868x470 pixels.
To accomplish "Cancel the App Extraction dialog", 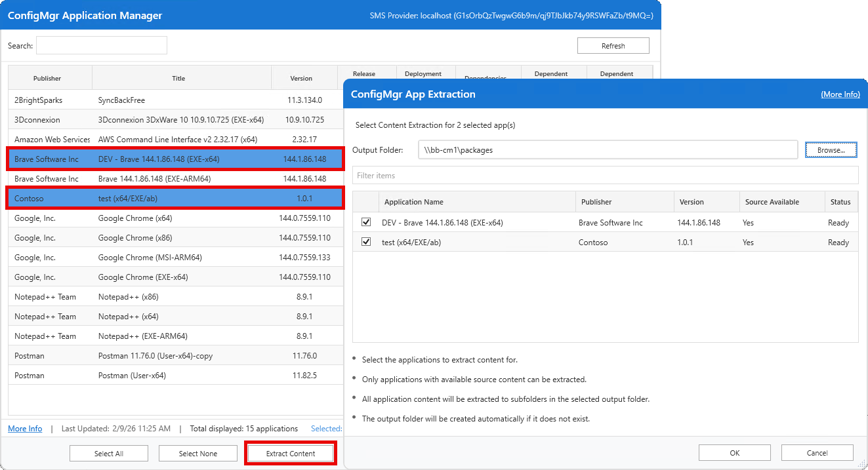I will (817, 453).
